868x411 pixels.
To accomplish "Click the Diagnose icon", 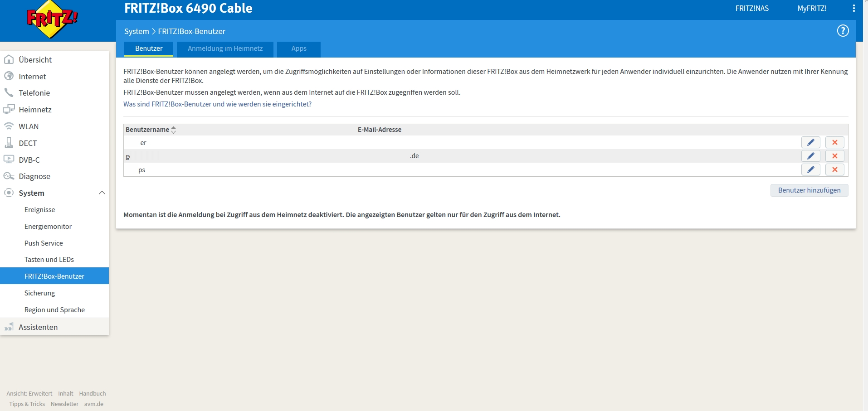I will coord(9,176).
